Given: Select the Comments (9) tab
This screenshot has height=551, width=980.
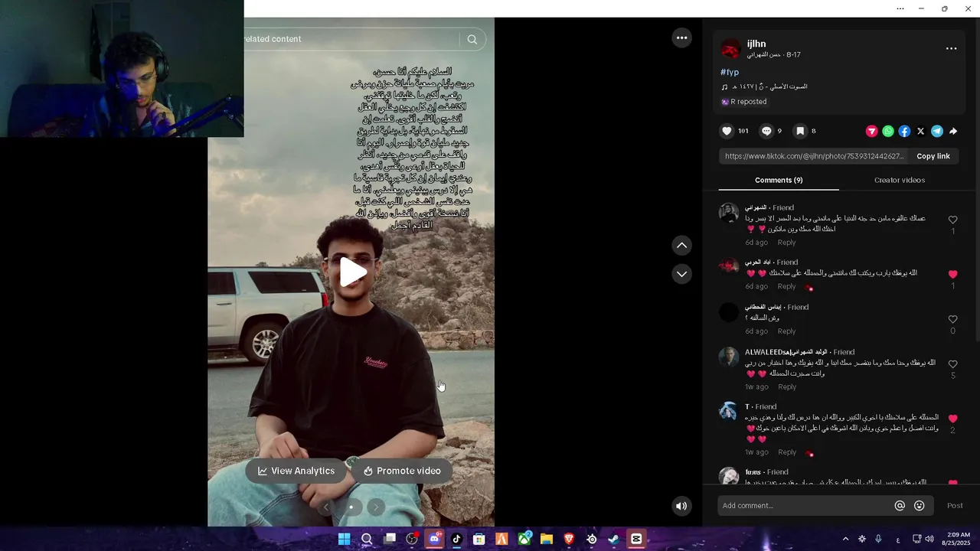Looking at the screenshot, I should 779,180.
